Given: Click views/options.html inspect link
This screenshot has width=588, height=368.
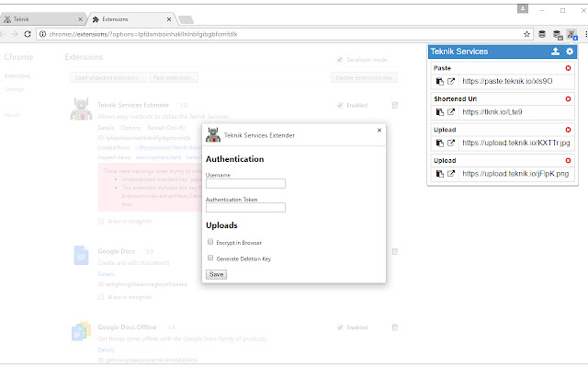Looking at the screenshot, I should 158,157.
